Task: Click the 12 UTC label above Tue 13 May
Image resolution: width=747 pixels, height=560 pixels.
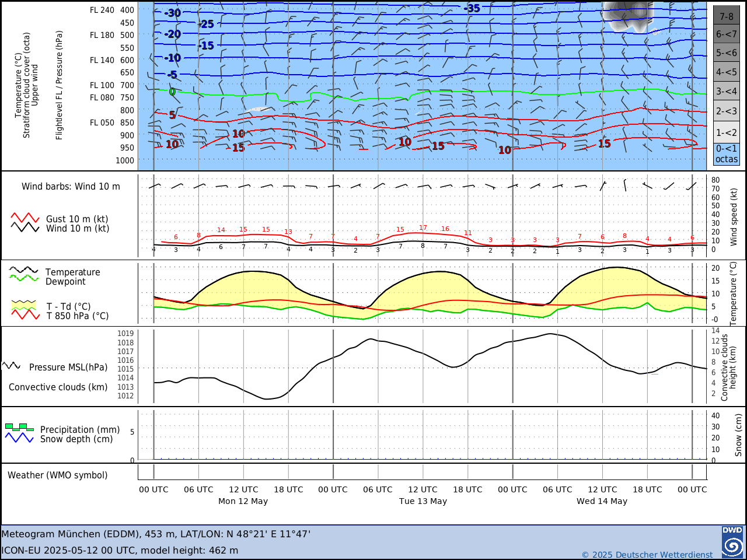Action: click(423, 489)
